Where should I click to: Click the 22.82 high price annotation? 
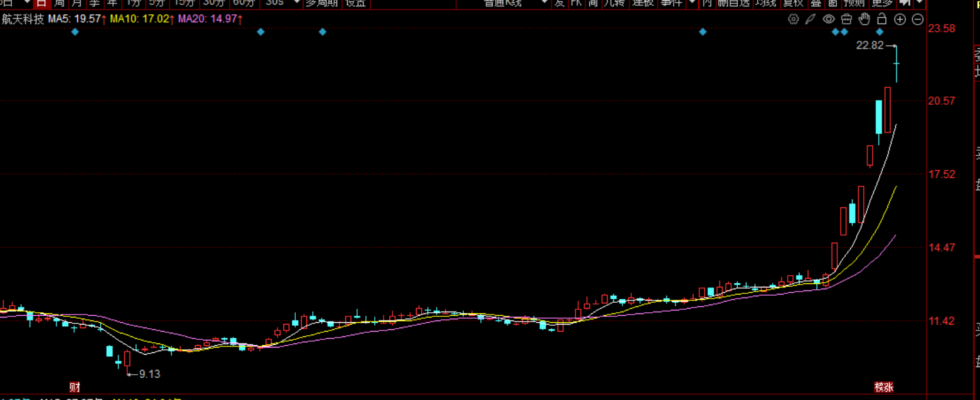tap(870, 45)
